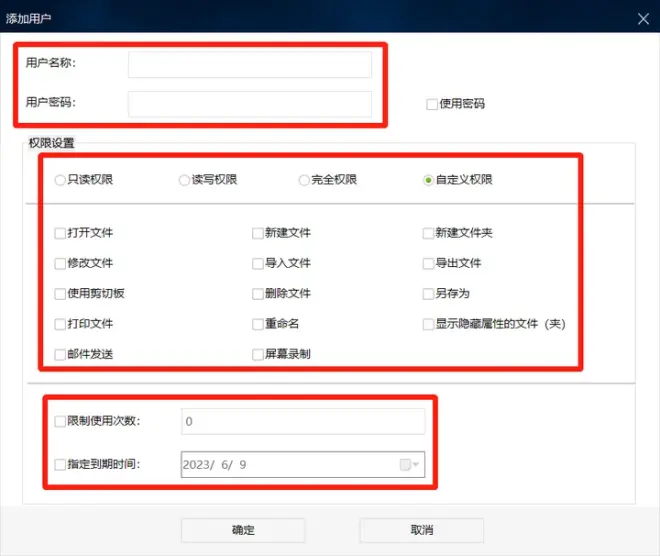Check the 打开文件 permission
Screen dimensions: 660x556
coord(60,233)
